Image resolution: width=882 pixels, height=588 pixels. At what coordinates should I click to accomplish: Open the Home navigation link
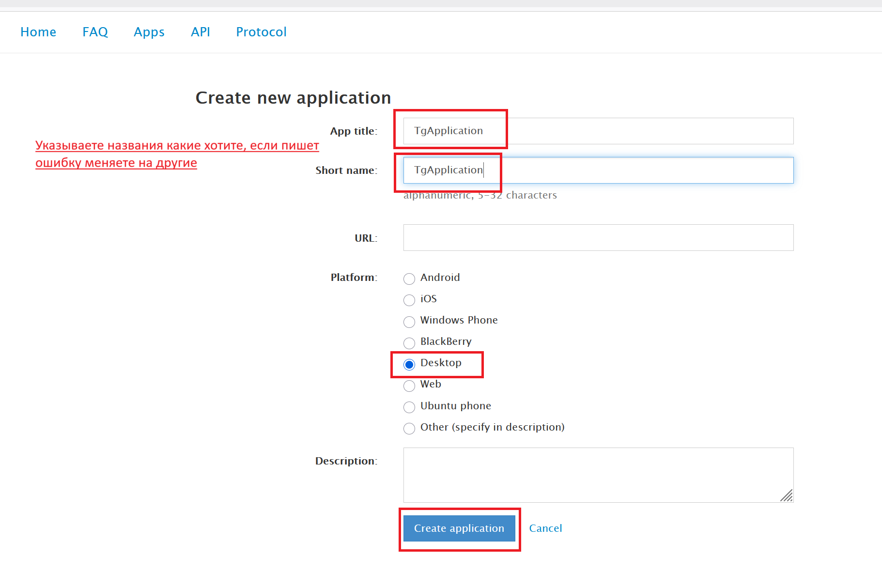pos(38,32)
